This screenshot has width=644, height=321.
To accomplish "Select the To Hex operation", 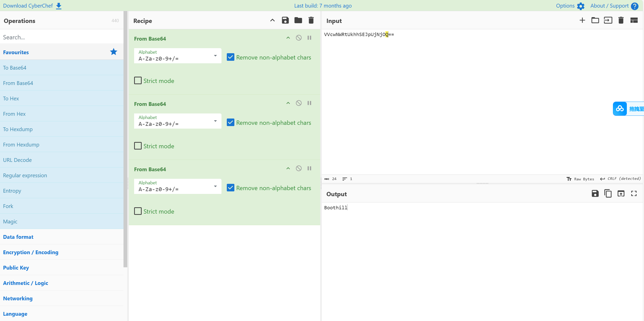I will (62, 98).
